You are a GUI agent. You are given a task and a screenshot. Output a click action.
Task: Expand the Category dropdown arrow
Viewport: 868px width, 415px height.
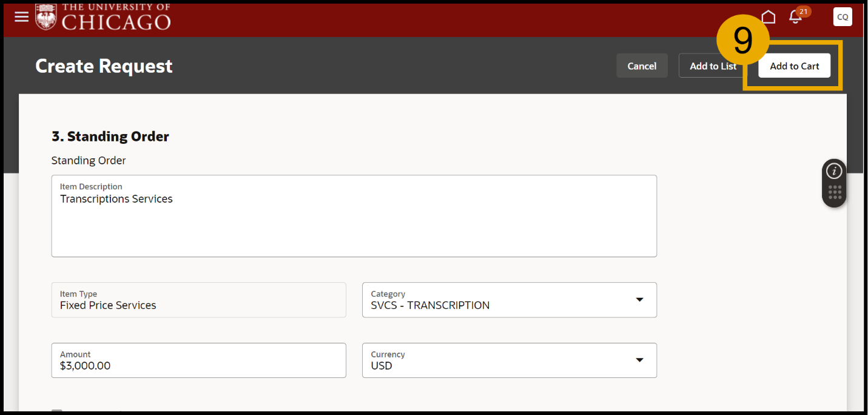click(x=639, y=300)
